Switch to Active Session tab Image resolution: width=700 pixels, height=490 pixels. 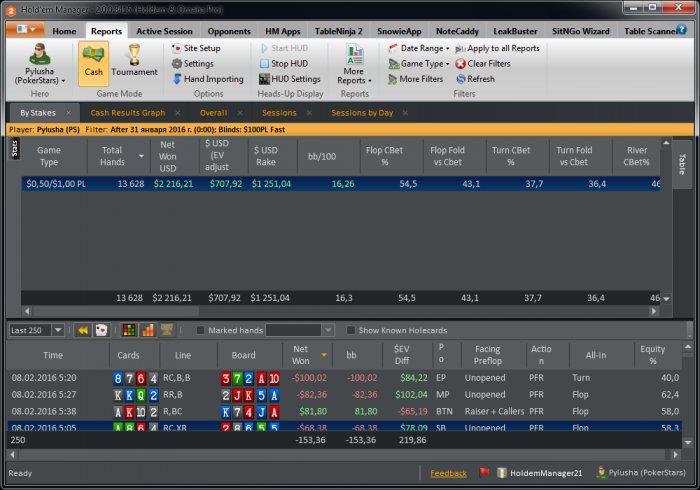164,31
